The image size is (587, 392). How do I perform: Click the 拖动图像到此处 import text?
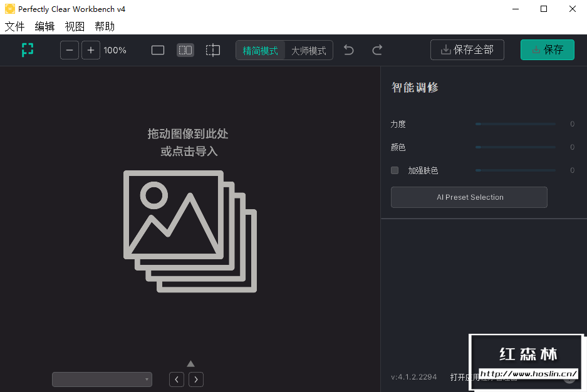tap(188, 134)
